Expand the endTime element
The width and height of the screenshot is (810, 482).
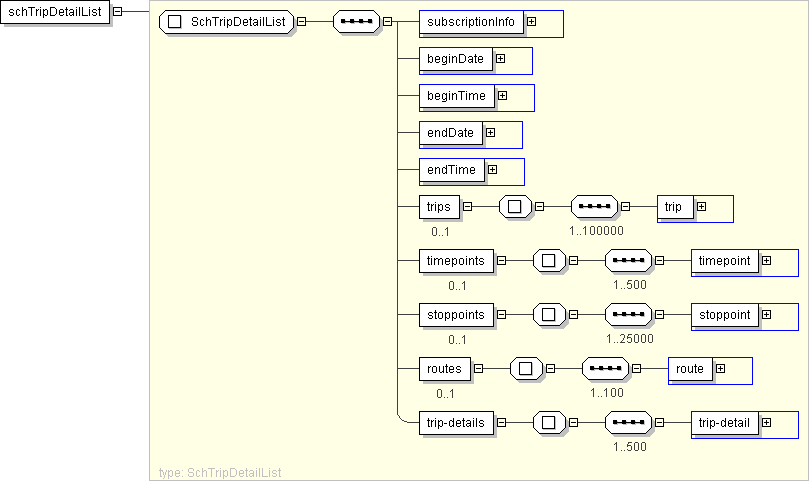tap(492, 170)
